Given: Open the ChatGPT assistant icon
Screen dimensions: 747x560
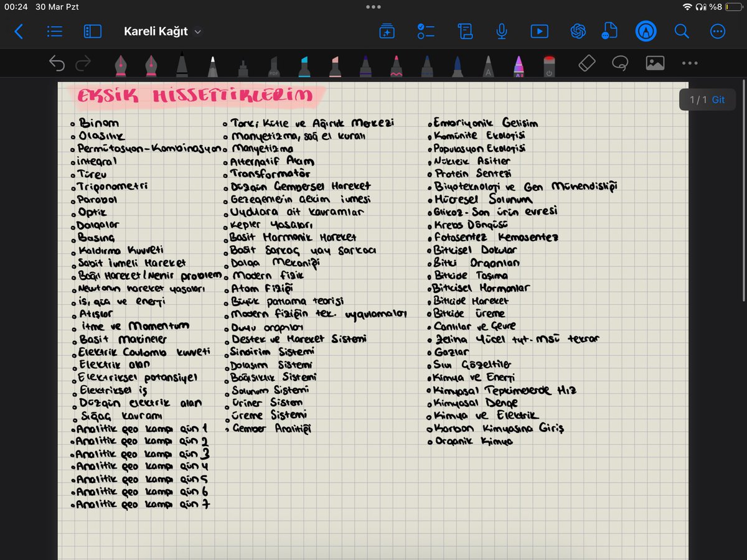Looking at the screenshot, I should pos(578,32).
